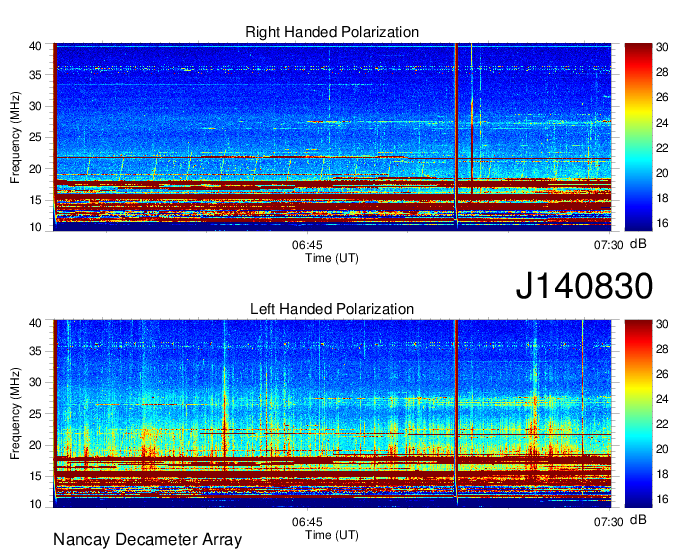Click the 07:30 tick under the Left Handed plot
The height and width of the screenshot is (552, 680).
pyautogui.click(x=608, y=522)
